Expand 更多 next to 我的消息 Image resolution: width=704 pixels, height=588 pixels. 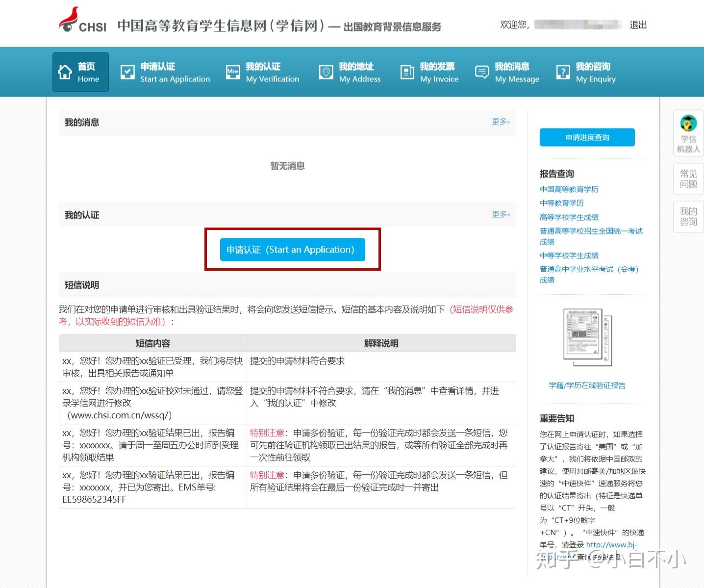point(500,122)
